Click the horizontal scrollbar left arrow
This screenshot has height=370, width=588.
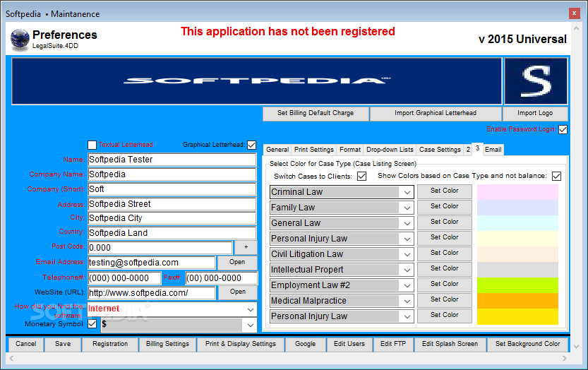coord(11,359)
